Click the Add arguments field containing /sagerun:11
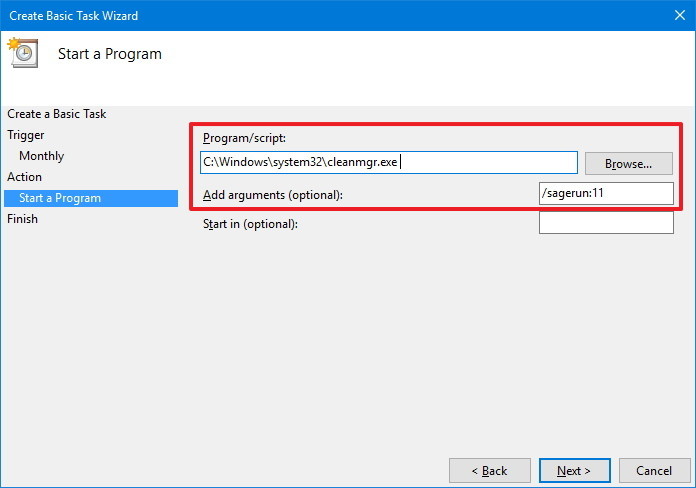The height and width of the screenshot is (488, 696). [605, 193]
